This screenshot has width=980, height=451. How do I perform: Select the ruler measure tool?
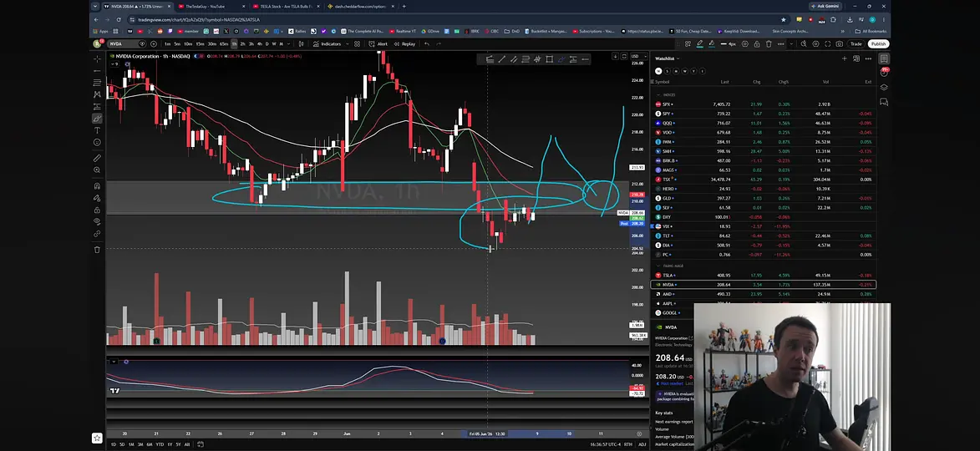click(x=97, y=158)
